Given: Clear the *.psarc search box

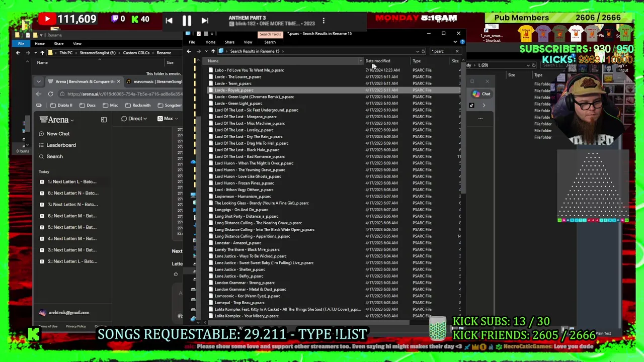Looking at the screenshot, I should 457,51.
